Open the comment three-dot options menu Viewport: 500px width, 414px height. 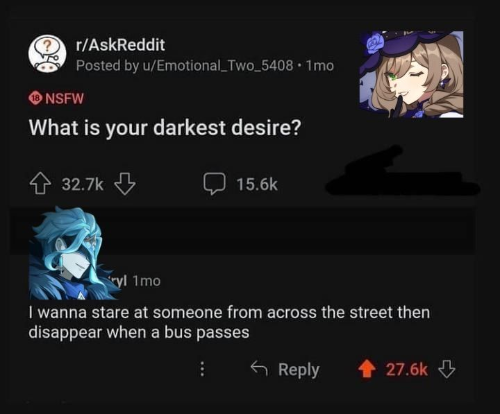(x=202, y=369)
